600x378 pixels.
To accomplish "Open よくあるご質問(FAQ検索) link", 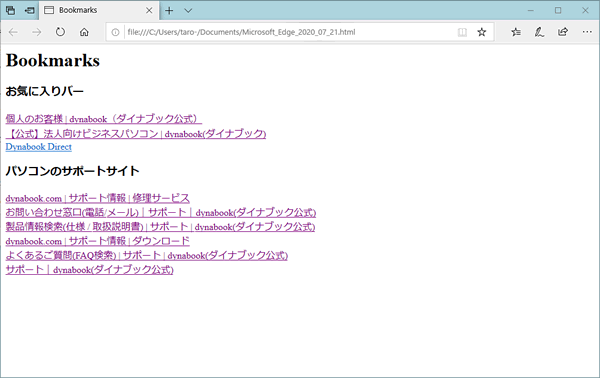I will (147, 255).
